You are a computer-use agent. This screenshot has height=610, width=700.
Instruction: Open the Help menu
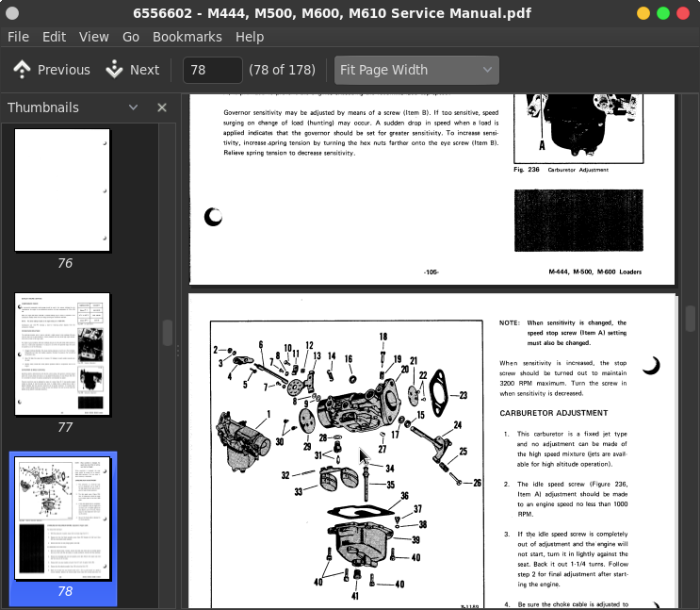pos(250,37)
